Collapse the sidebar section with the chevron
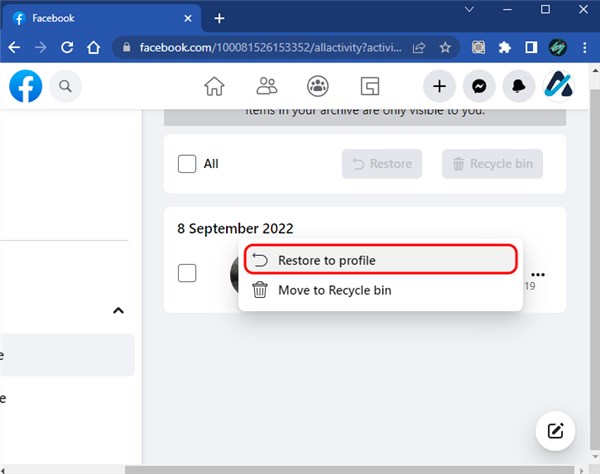The image size is (600, 474). click(119, 310)
